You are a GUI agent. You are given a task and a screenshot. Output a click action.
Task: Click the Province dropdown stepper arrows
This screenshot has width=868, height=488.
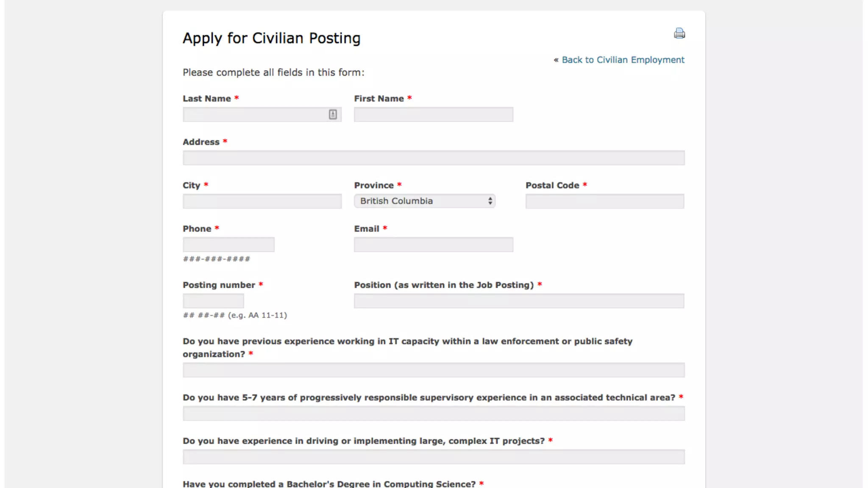pyautogui.click(x=490, y=201)
